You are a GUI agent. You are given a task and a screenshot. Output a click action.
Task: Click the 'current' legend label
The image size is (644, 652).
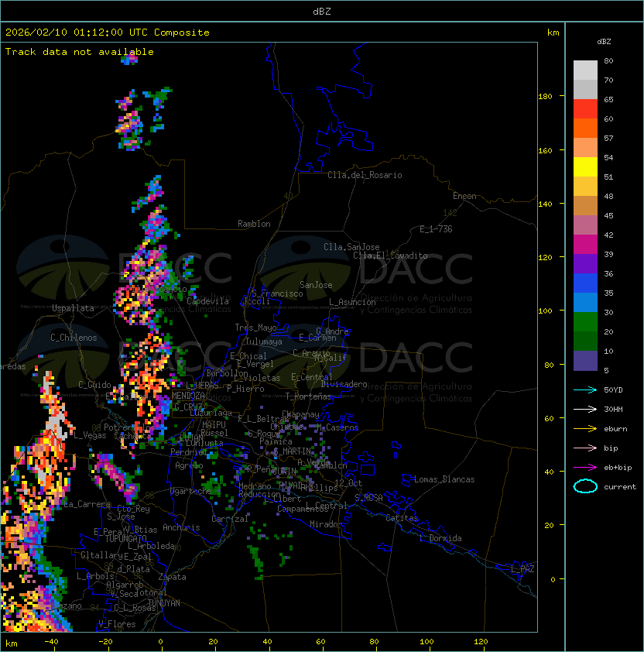[620, 487]
